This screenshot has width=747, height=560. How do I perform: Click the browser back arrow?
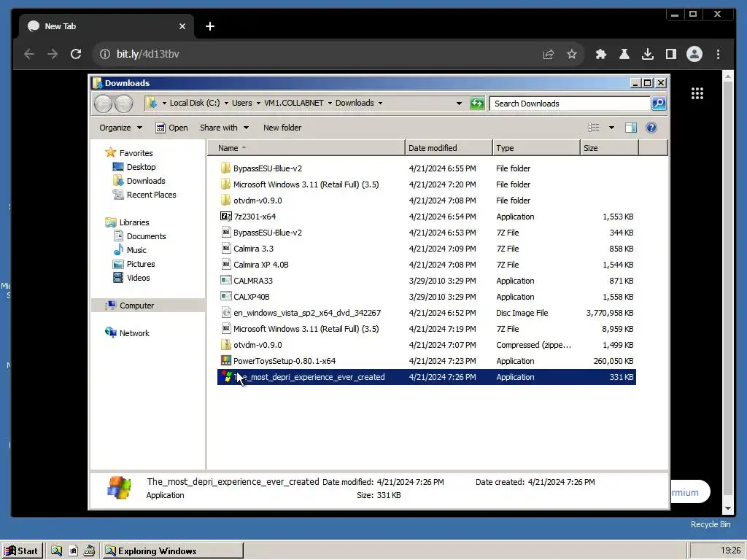(x=29, y=54)
